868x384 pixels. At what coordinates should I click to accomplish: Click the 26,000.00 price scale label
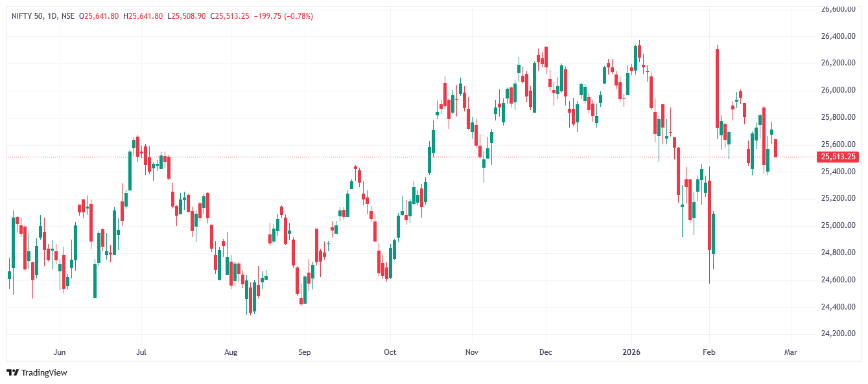pos(838,90)
